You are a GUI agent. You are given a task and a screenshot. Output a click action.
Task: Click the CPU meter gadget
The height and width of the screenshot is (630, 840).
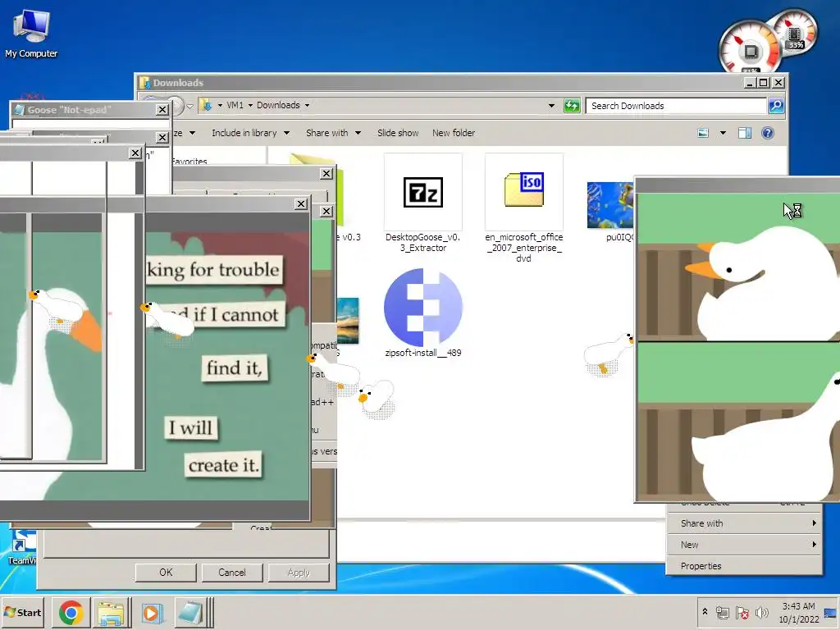click(750, 49)
